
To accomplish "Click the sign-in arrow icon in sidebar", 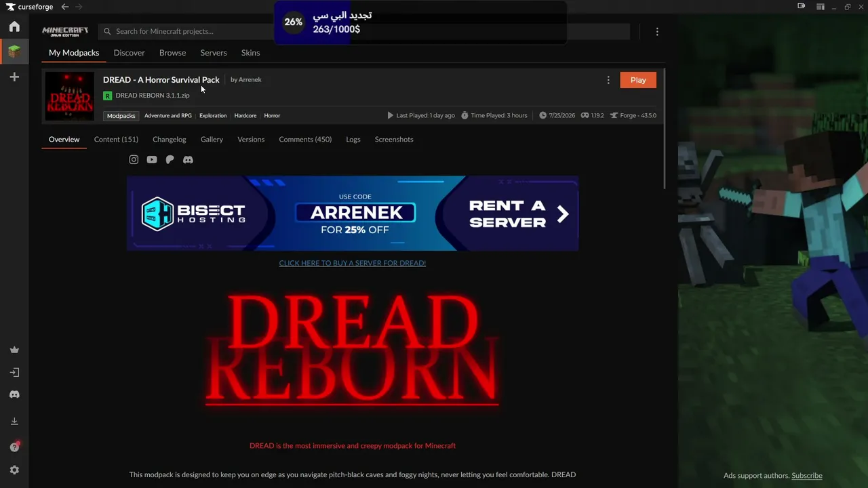I will point(14,372).
